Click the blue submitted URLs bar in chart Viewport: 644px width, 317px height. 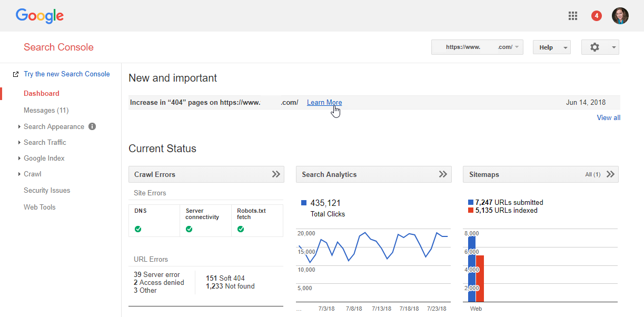click(x=472, y=269)
